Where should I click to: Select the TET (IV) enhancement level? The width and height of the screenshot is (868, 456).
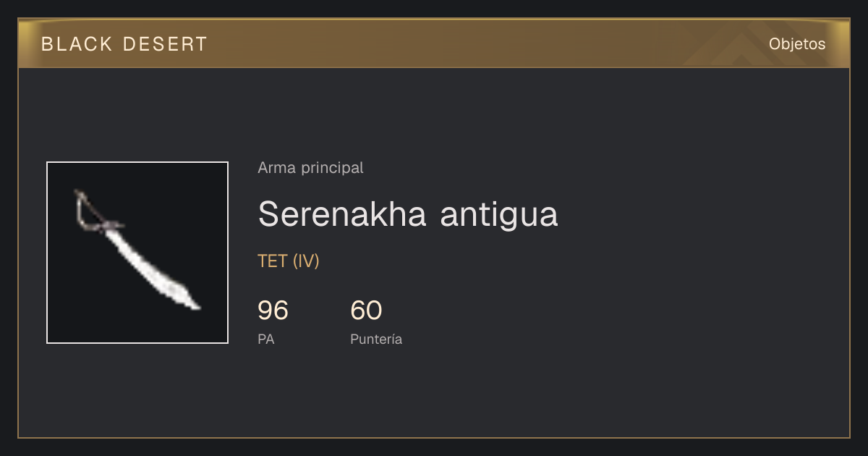click(289, 261)
